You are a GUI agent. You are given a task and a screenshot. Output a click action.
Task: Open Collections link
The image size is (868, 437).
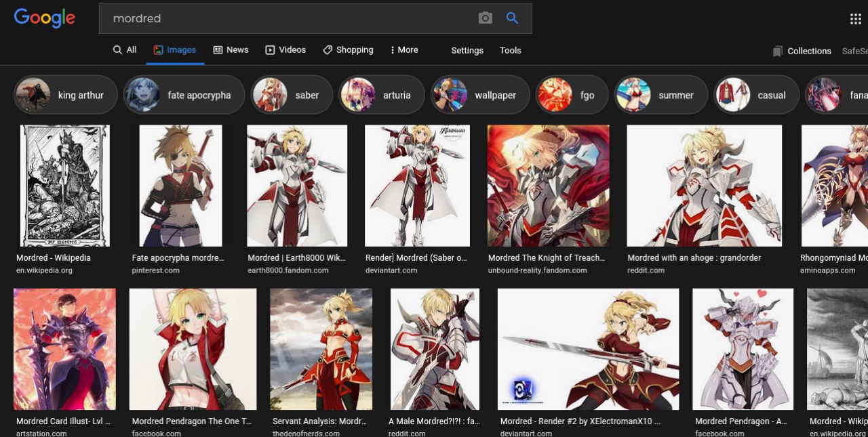click(809, 51)
